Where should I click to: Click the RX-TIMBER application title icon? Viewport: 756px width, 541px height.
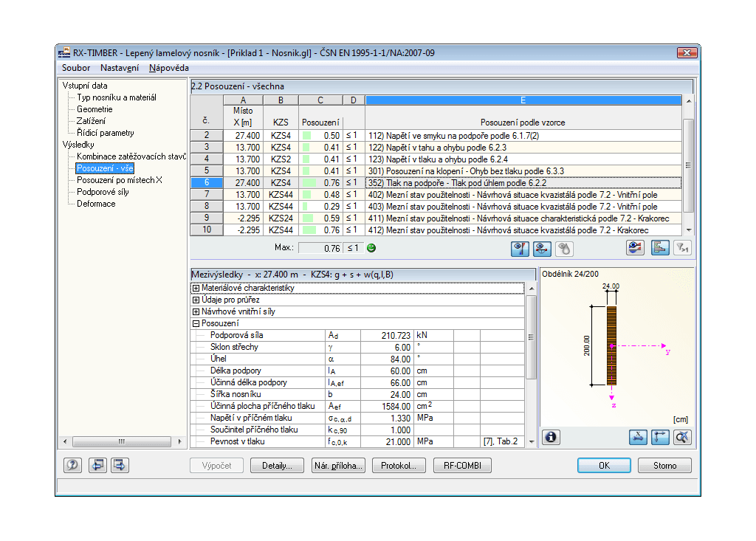pyautogui.click(x=64, y=52)
